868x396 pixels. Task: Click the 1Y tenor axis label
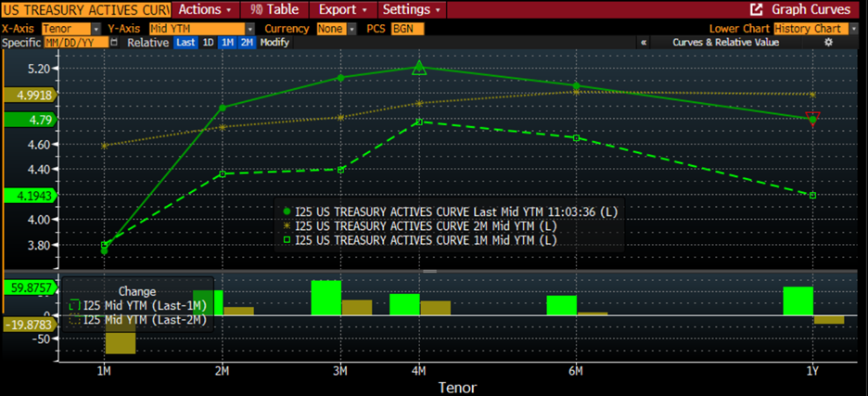click(x=812, y=371)
